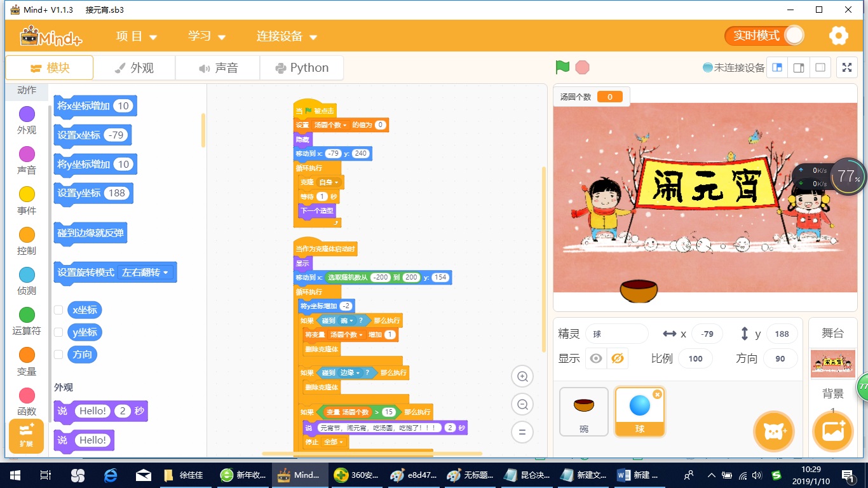Open the settings gear in the top bar

(839, 36)
